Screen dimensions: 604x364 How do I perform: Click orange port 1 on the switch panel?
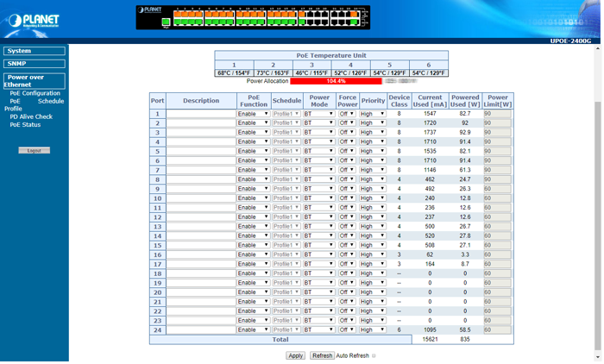178,15
